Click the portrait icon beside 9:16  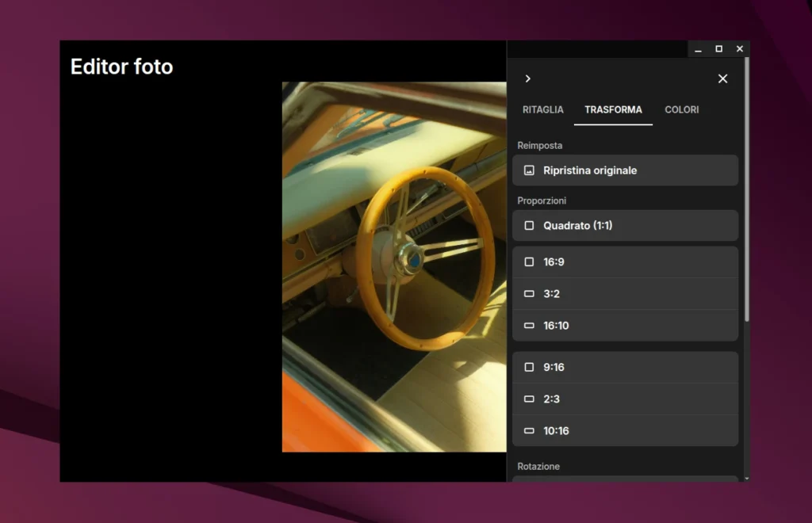[x=528, y=367]
